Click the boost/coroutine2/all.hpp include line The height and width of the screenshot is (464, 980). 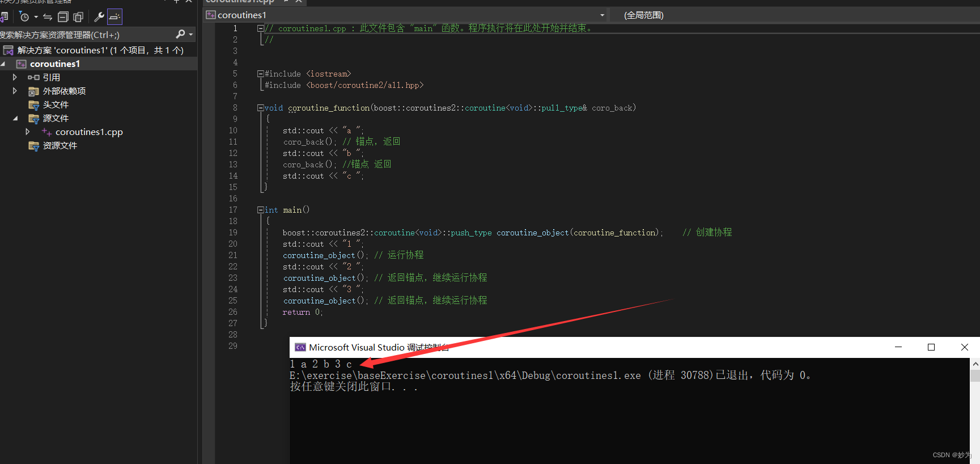pyautogui.click(x=344, y=85)
